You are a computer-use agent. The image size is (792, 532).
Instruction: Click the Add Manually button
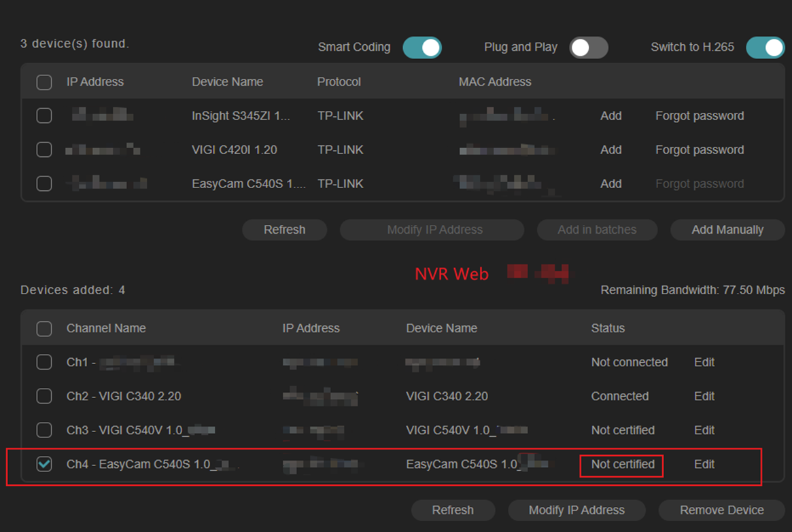727,230
